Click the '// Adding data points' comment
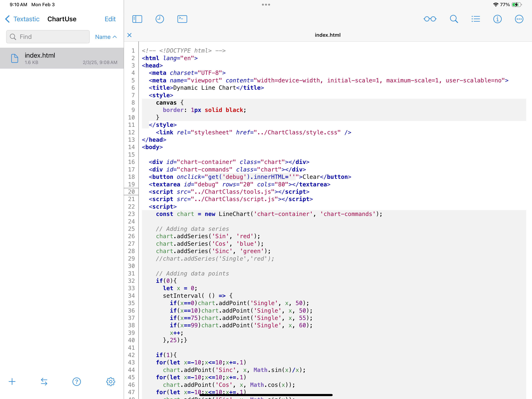The image size is (532, 399). pos(192,274)
